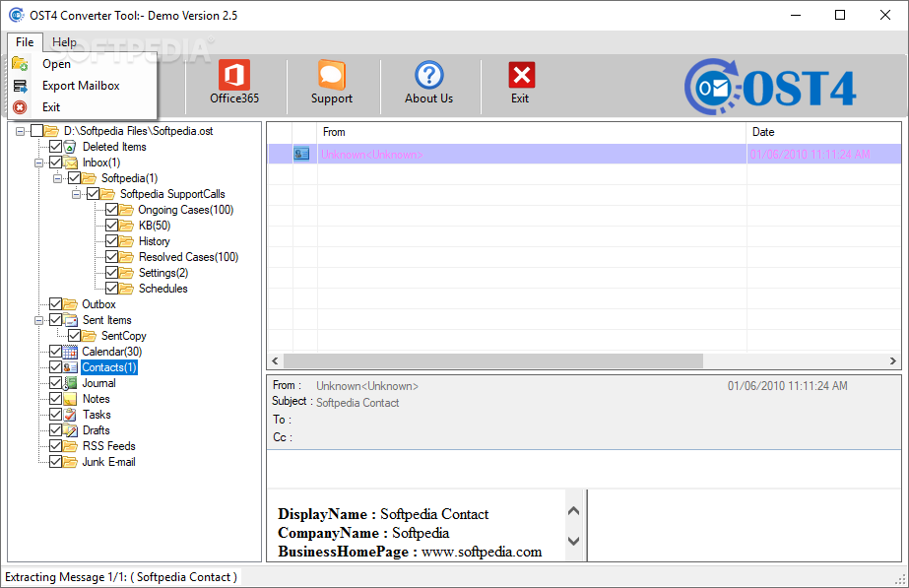Image resolution: width=909 pixels, height=588 pixels.
Task: Click the Tasks clipboard icon
Action: point(70,415)
